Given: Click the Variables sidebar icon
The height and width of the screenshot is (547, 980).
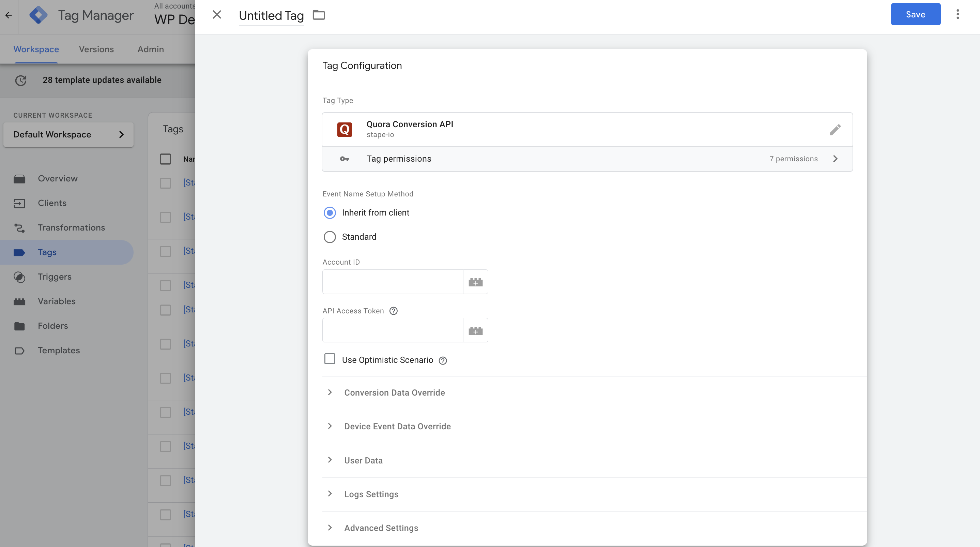Looking at the screenshot, I should [x=19, y=302].
